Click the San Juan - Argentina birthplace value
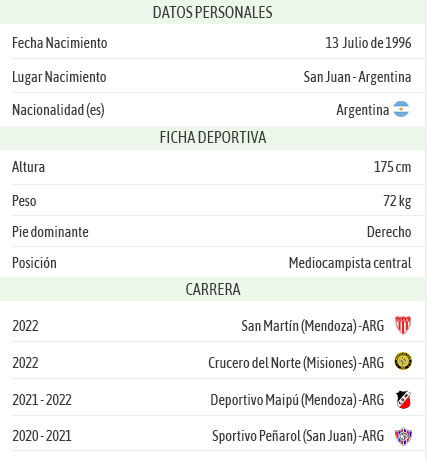Viewport: 427px width, 460px height. point(357,77)
